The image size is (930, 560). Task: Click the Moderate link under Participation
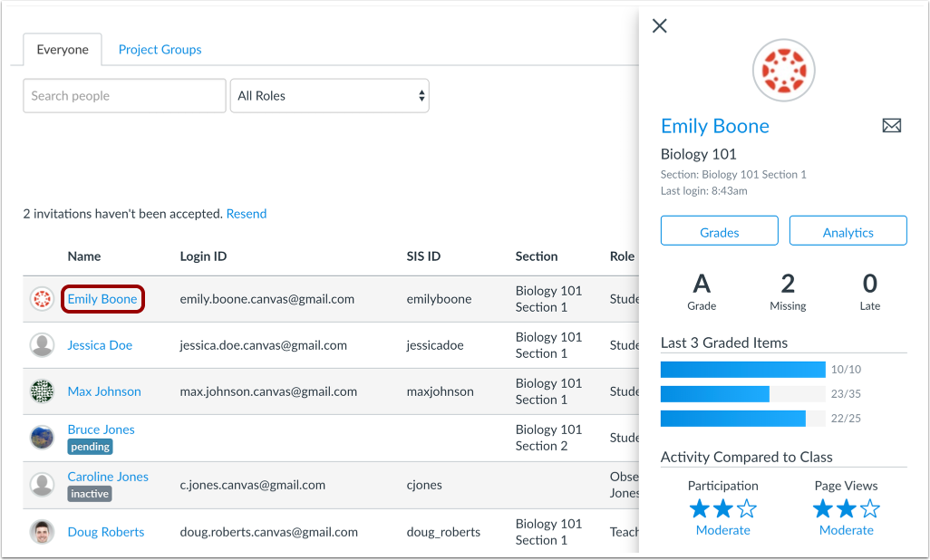coord(723,530)
